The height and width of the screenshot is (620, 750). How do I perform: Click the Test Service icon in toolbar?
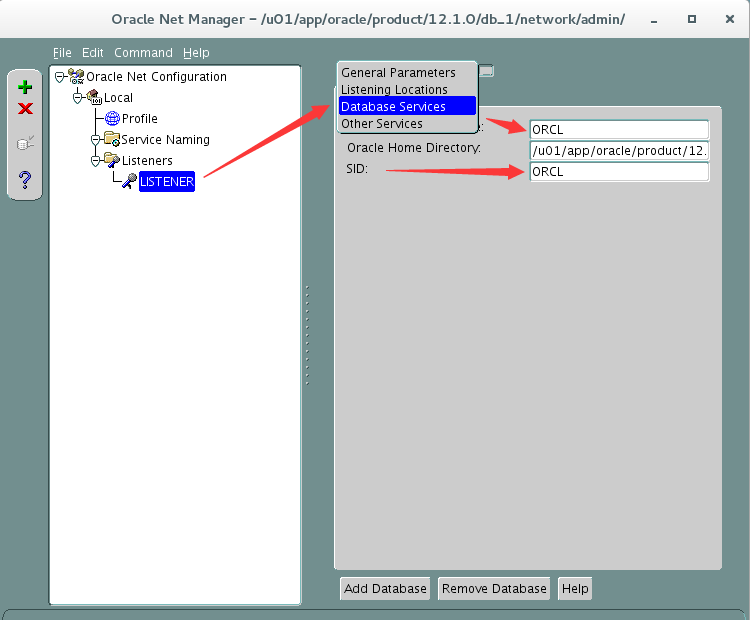25,143
